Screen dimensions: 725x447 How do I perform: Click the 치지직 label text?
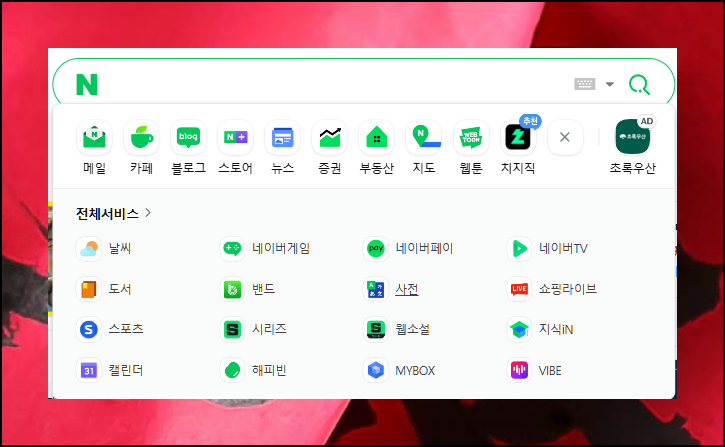(x=518, y=168)
